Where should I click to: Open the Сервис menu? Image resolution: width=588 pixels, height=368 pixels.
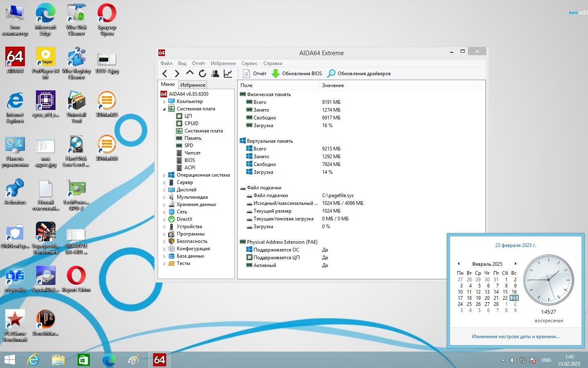(249, 63)
